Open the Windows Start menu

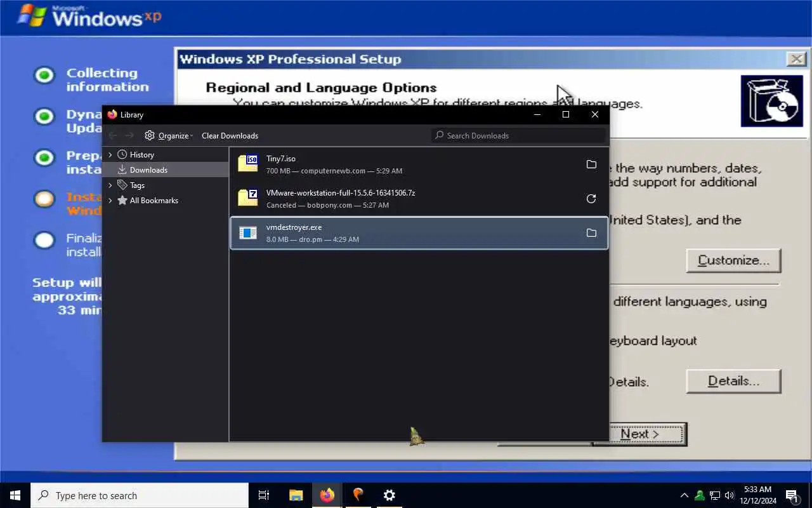pos(15,495)
